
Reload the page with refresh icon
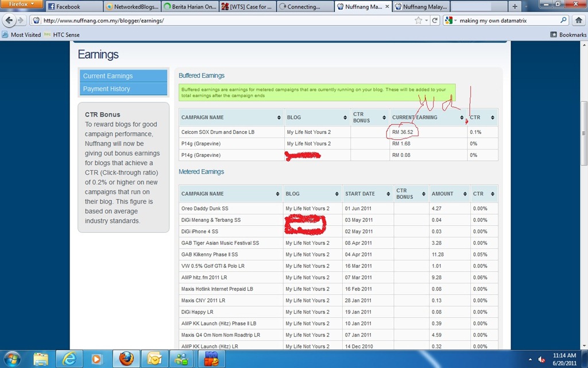coord(435,21)
